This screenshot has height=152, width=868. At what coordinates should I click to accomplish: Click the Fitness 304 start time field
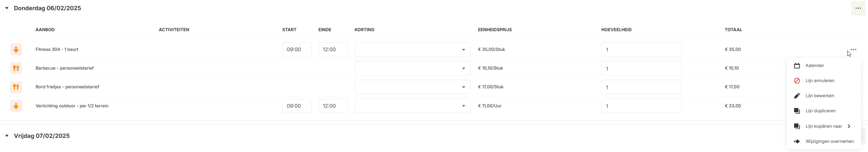297,50
